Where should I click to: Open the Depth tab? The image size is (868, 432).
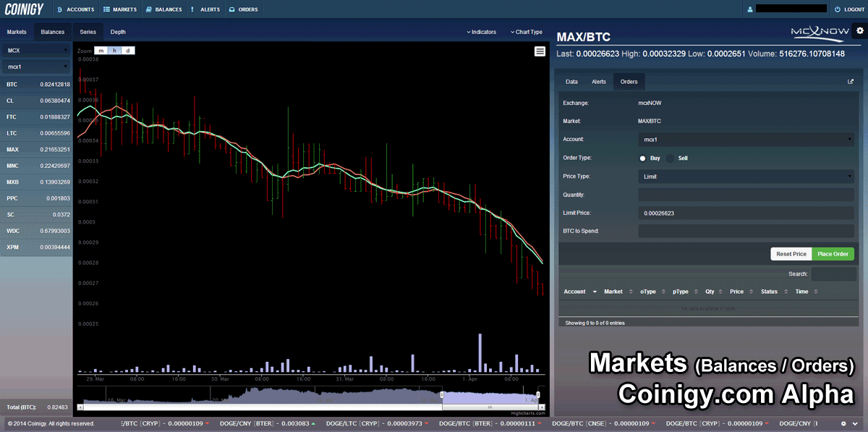(x=118, y=32)
